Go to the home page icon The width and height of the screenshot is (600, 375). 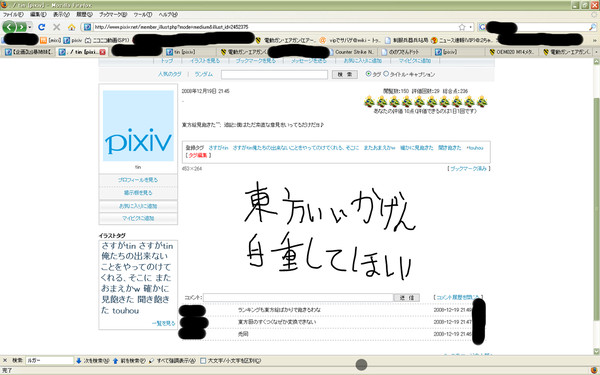click(72, 27)
